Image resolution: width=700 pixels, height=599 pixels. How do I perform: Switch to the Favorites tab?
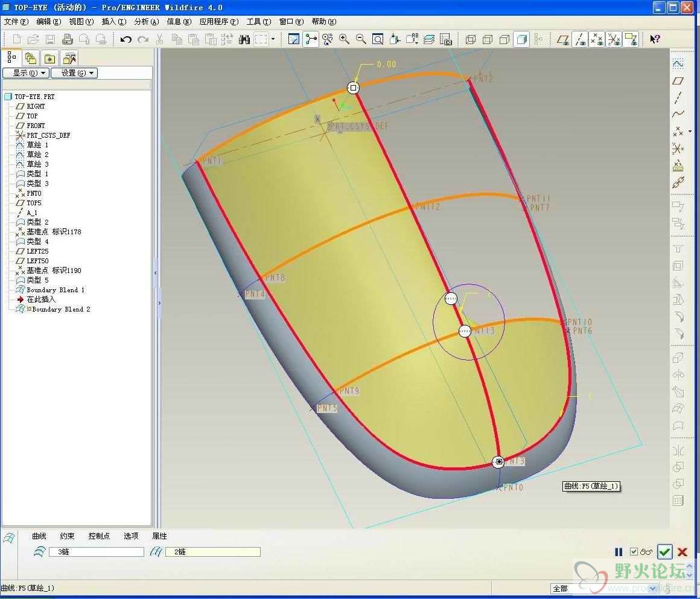click(x=49, y=58)
